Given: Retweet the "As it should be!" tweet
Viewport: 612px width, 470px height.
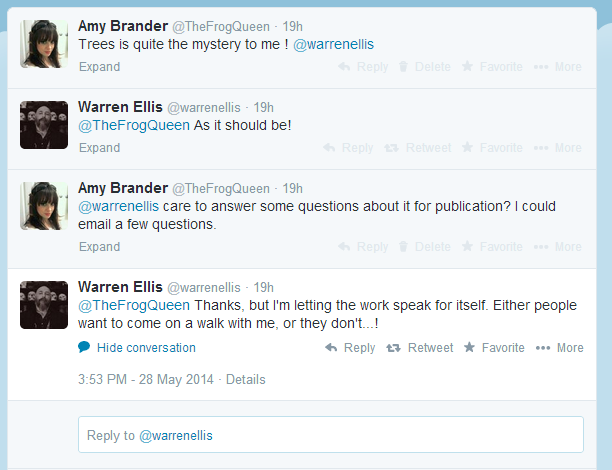Looking at the screenshot, I should click(x=418, y=148).
